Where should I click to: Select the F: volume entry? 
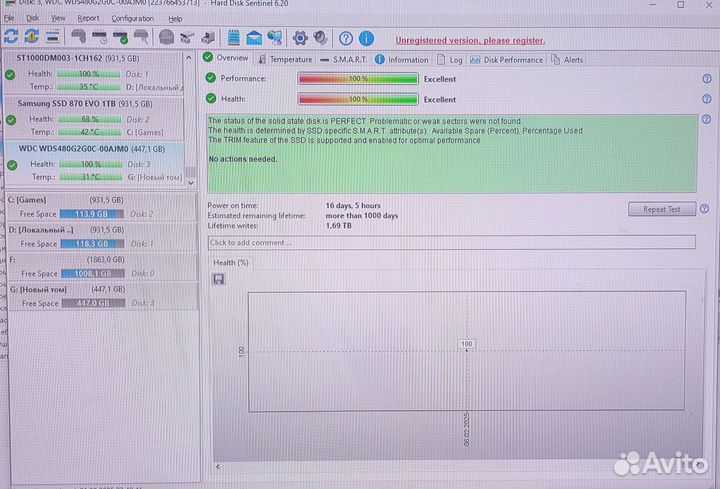(103, 266)
